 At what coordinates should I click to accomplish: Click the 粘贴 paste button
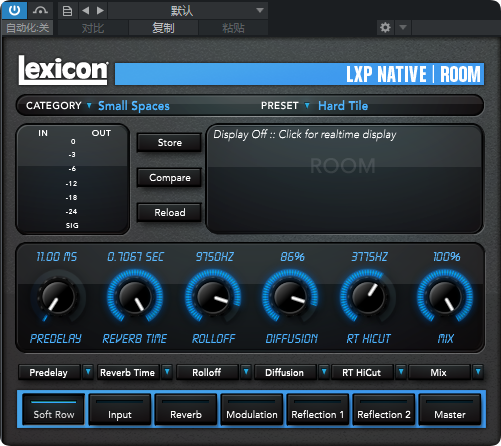pyautogui.click(x=233, y=28)
